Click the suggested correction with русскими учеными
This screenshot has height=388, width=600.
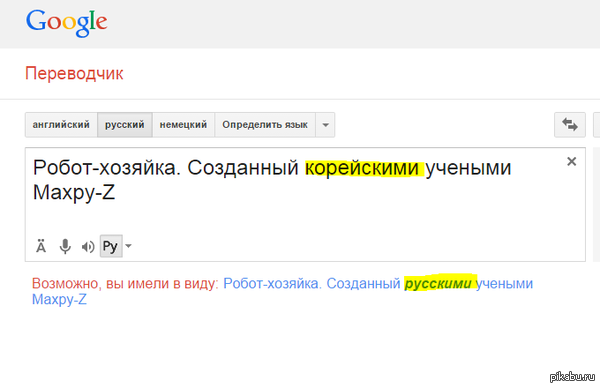[282, 291]
